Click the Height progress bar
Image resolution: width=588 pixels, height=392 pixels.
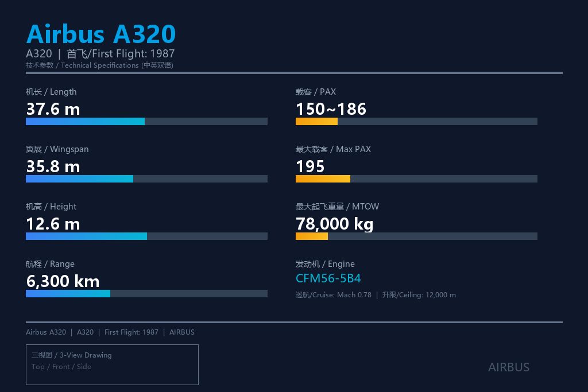pos(146,236)
